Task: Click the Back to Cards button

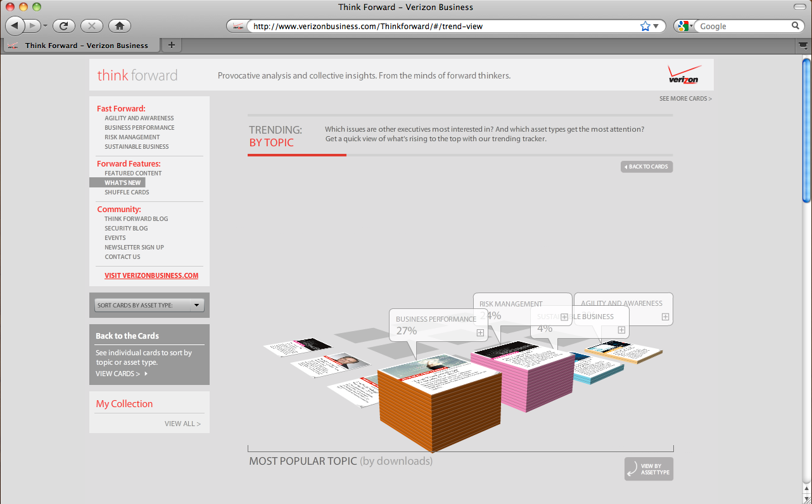Action: (647, 167)
